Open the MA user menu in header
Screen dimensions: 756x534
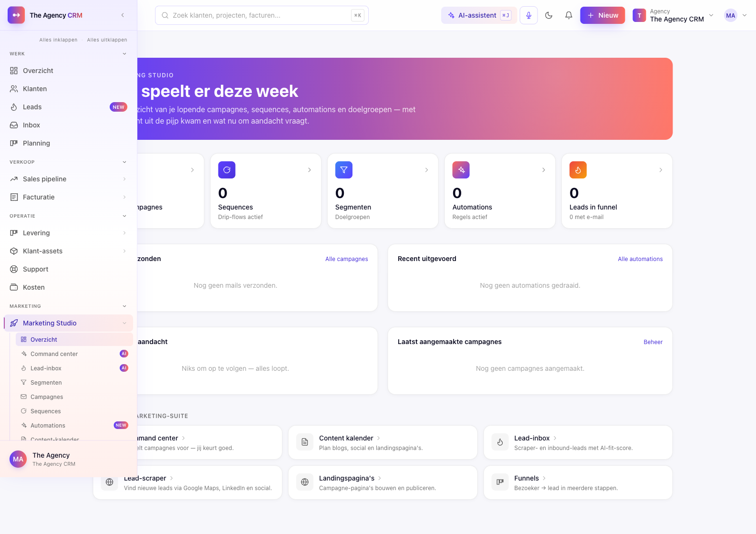pos(735,15)
